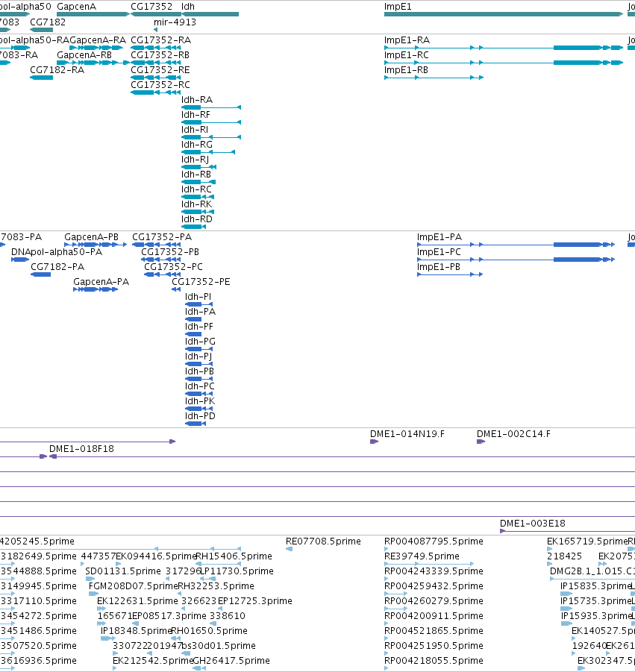The width and height of the screenshot is (635, 672).
Task: Click protein CG17352-PC
Action: [x=173, y=267]
